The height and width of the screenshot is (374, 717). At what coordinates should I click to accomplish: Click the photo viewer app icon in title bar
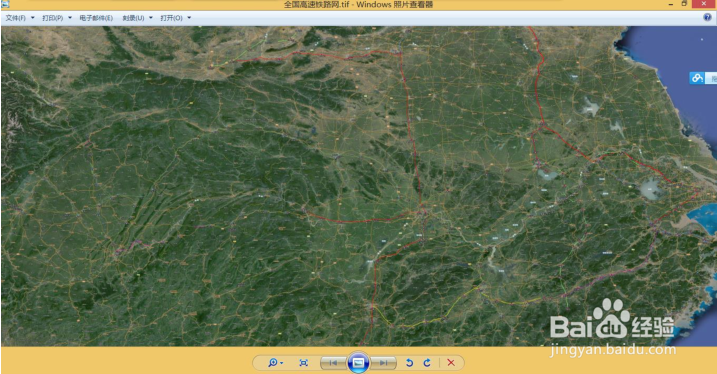coord(5,4)
